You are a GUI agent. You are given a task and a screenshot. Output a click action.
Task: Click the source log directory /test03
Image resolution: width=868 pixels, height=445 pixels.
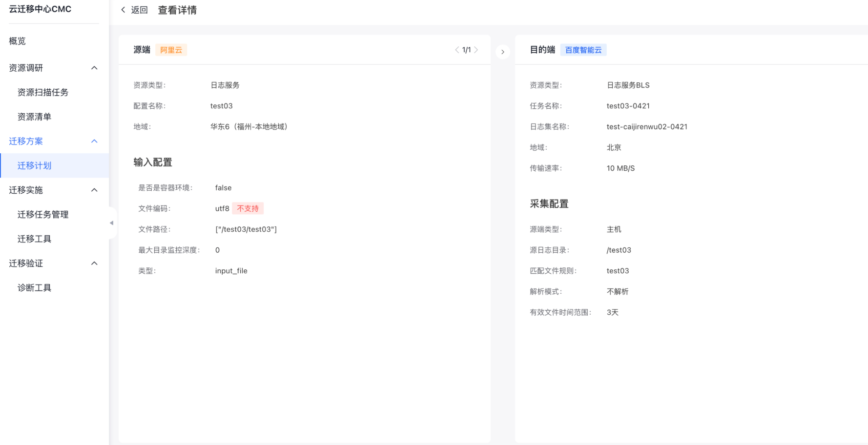619,250
